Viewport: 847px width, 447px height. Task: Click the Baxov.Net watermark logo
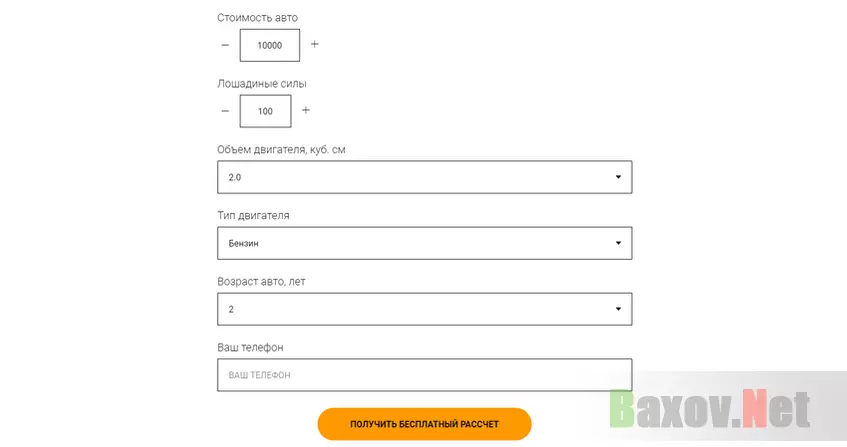[710, 409]
